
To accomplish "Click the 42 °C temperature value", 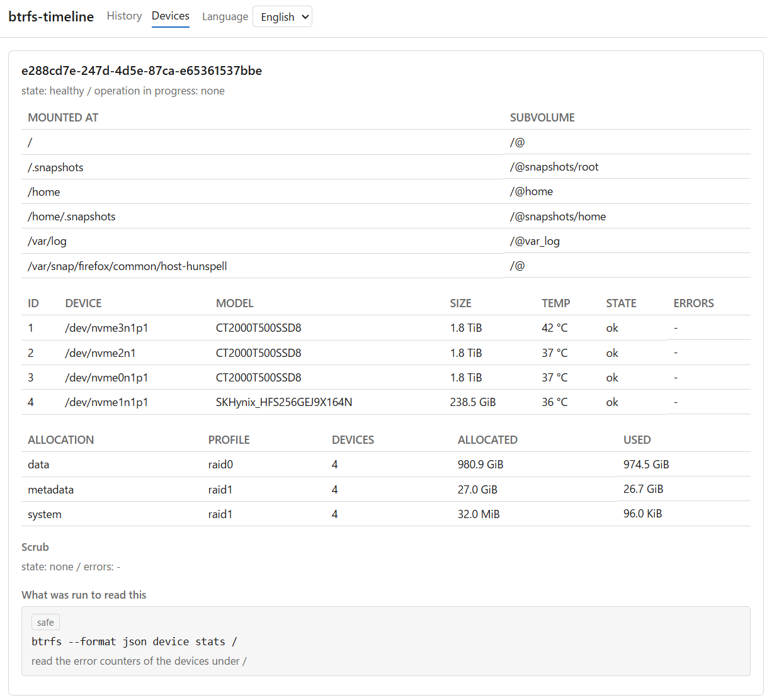I will click(555, 328).
